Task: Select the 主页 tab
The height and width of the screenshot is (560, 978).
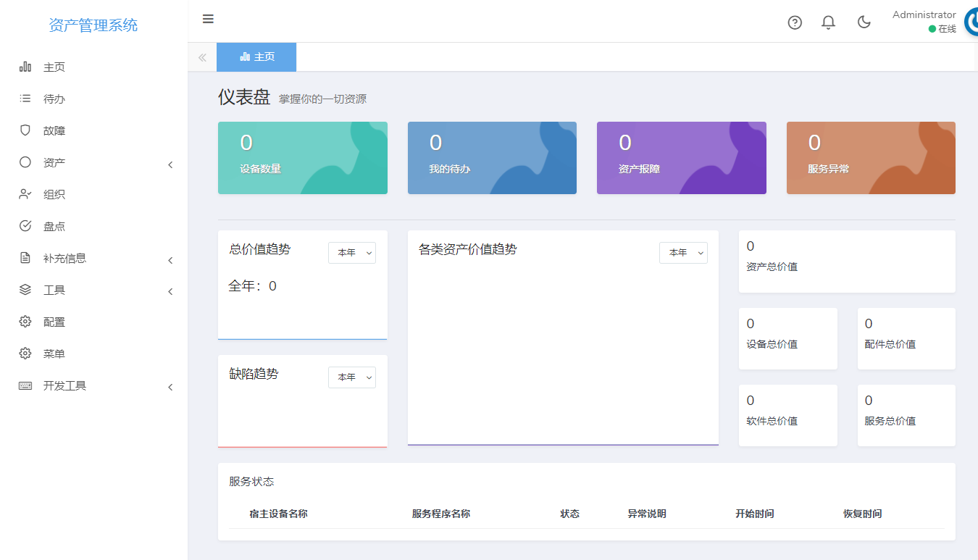Action: (x=256, y=57)
